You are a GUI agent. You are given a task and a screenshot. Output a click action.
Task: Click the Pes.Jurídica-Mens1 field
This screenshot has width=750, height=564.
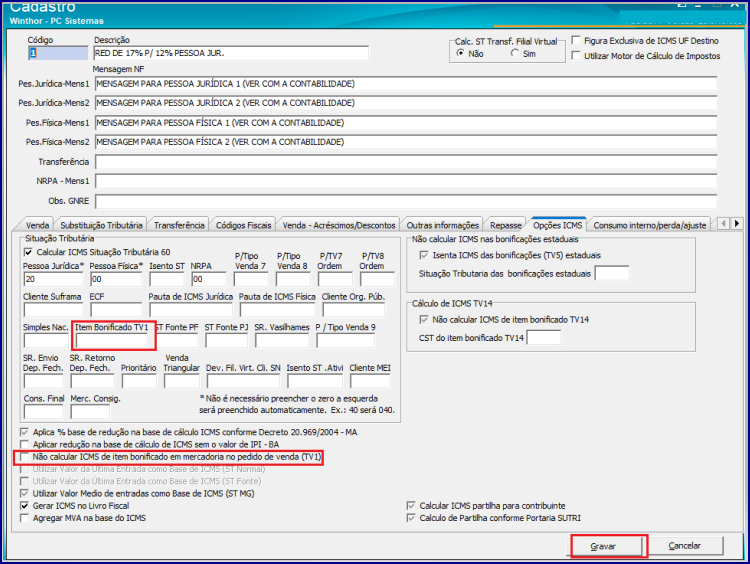(x=406, y=84)
